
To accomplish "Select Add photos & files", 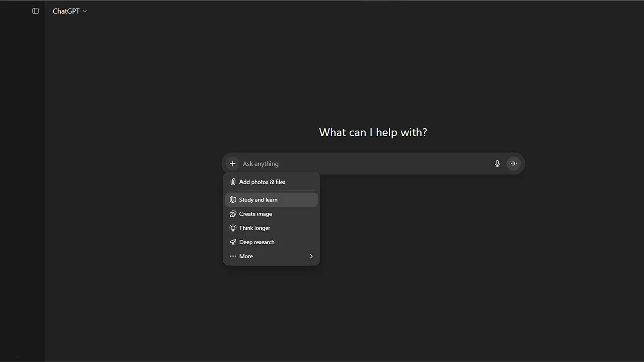I will (262, 182).
